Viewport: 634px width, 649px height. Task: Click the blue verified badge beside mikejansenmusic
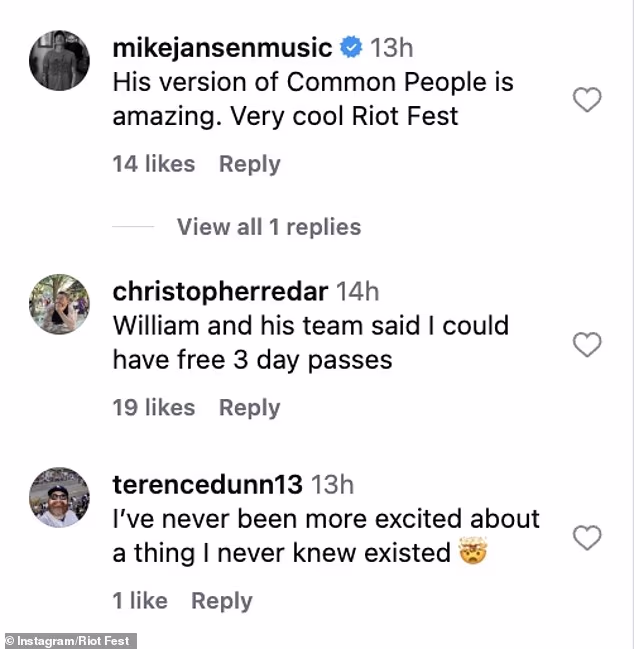[x=351, y=47]
